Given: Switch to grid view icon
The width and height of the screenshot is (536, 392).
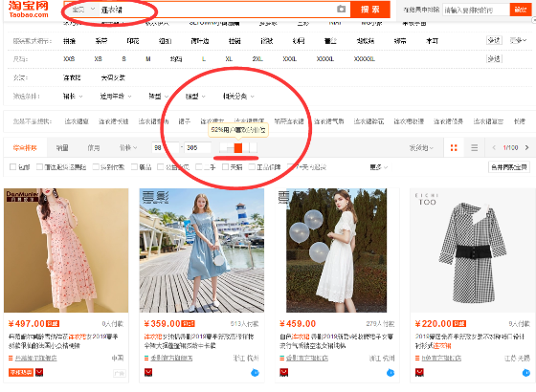Looking at the screenshot, I should click(454, 147).
